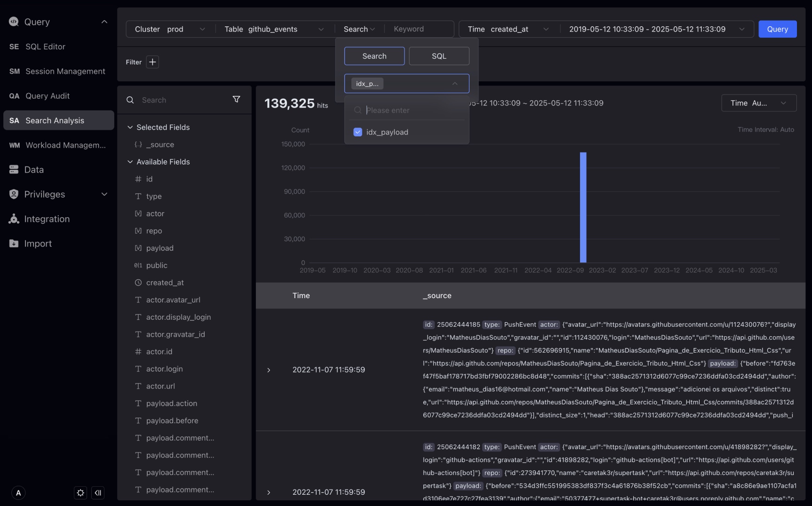This screenshot has height=506, width=812.
Task: Click the Integration sidebar icon
Action: pyautogui.click(x=14, y=219)
